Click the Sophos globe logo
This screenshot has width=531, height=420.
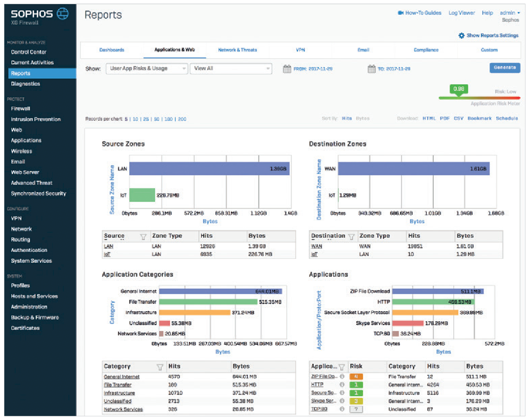click(x=63, y=14)
